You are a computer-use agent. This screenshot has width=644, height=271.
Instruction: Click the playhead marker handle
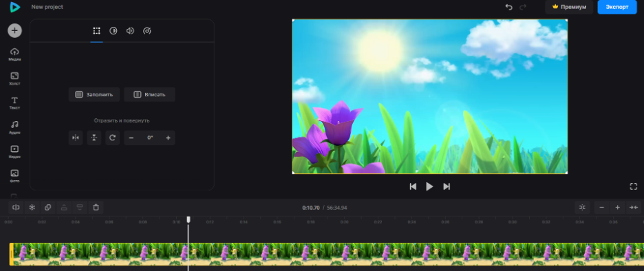point(189,219)
